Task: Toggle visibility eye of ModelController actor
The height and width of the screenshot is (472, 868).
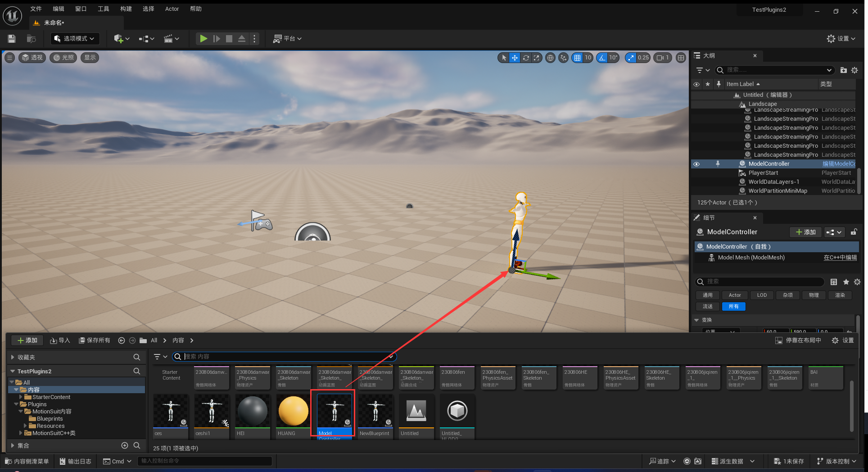Action: tap(696, 164)
